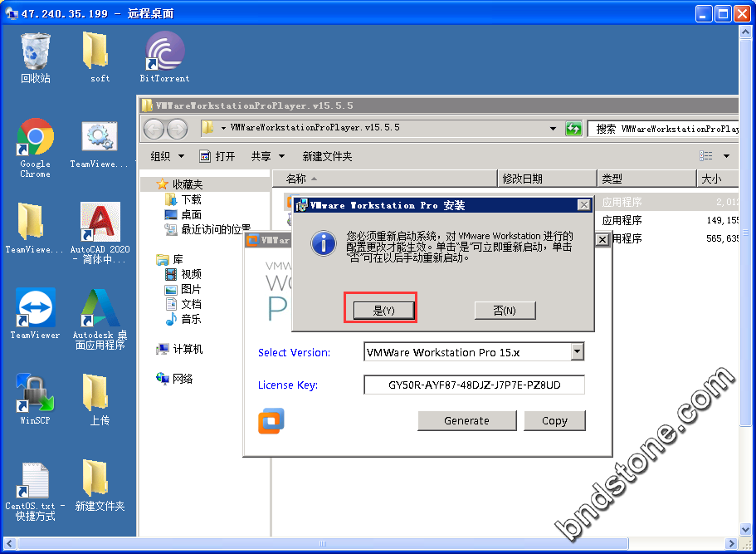756x554 pixels.
Task: Click 否(N) to restart later
Action: [x=505, y=311]
